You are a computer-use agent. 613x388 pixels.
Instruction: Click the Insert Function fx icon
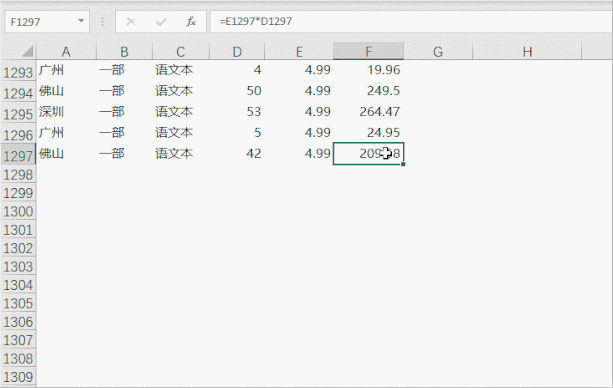click(191, 22)
